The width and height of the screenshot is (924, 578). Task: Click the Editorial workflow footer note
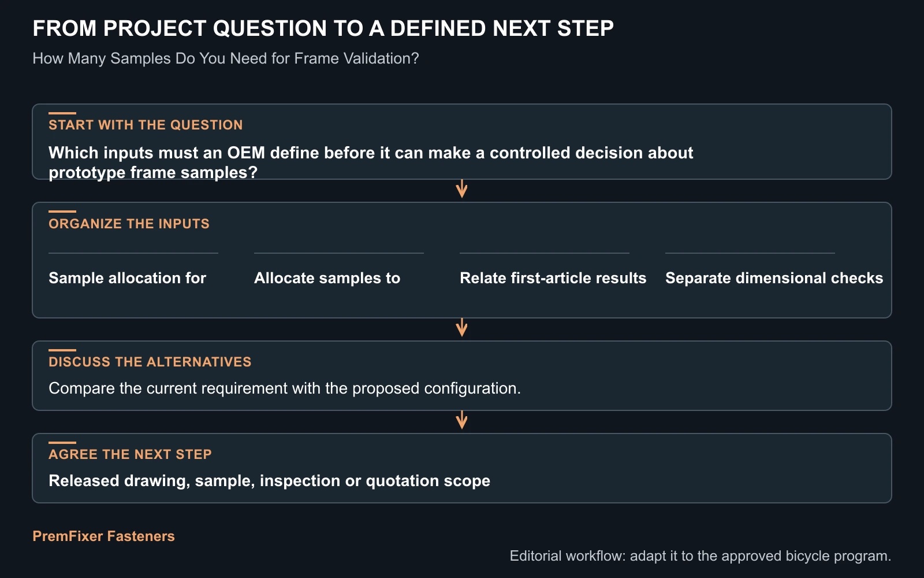[701, 556]
